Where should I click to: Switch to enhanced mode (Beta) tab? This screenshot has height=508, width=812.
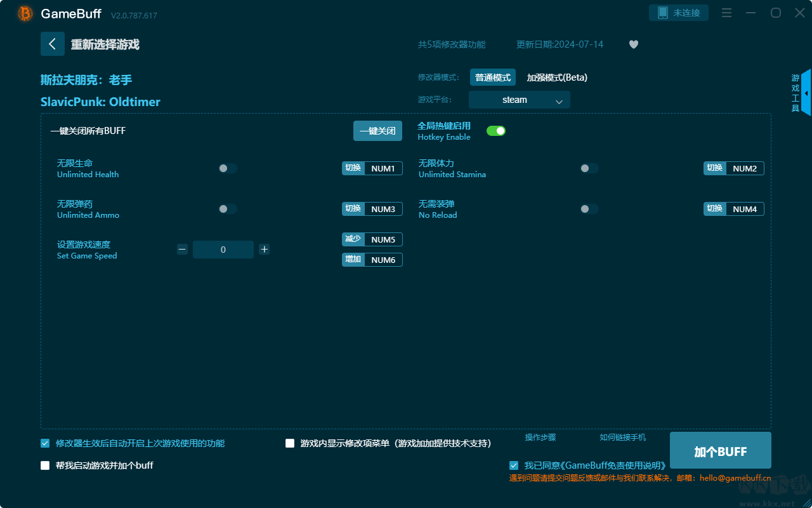pos(557,77)
